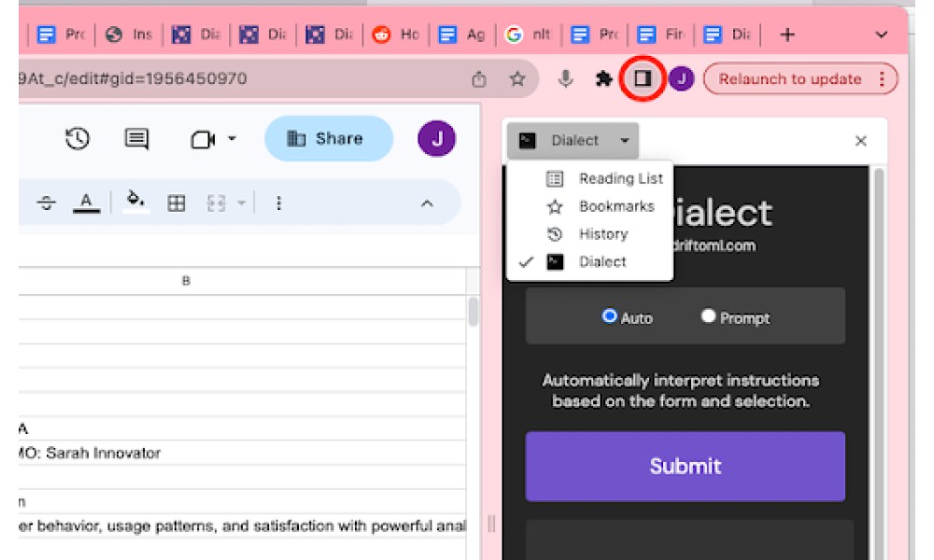This screenshot has width=934, height=560.
Task: Choose Bookmarks from the side panel menu
Action: (x=590, y=206)
